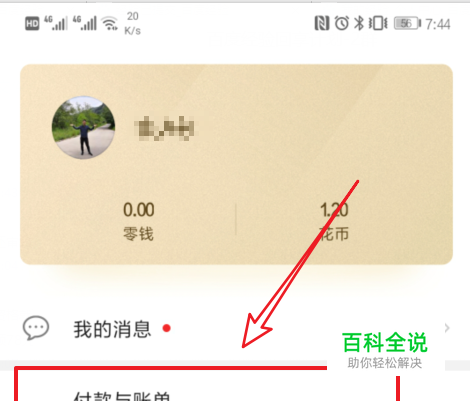View the 0.00 零钱 balance

[x=139, y=221]
